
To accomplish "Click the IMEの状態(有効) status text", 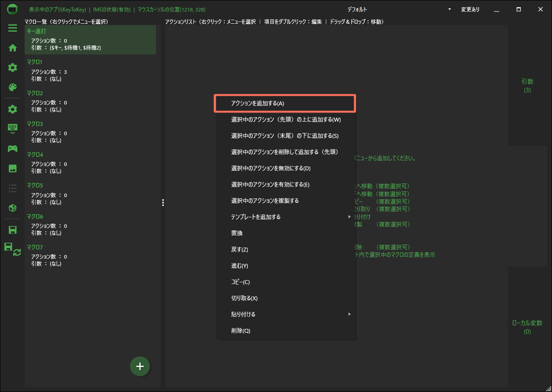I will [112, 9].
